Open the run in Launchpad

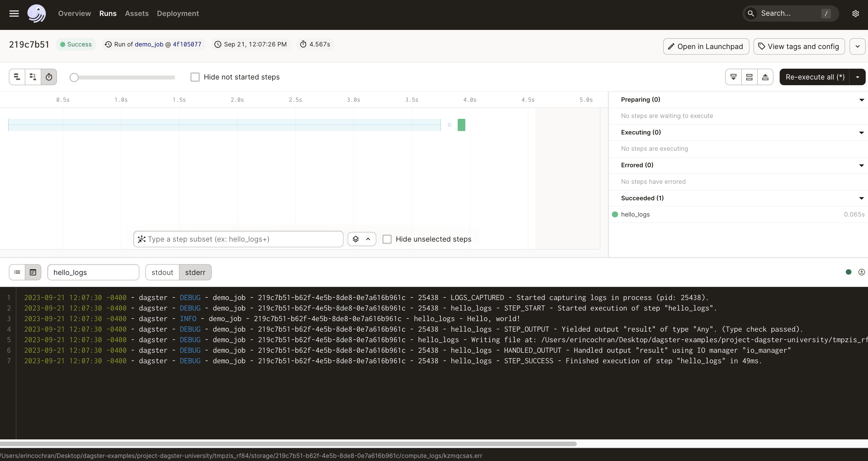706,46
